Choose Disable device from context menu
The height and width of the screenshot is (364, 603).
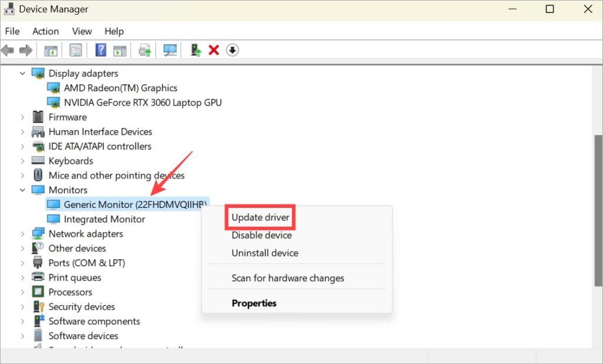(x=261, y=235)
